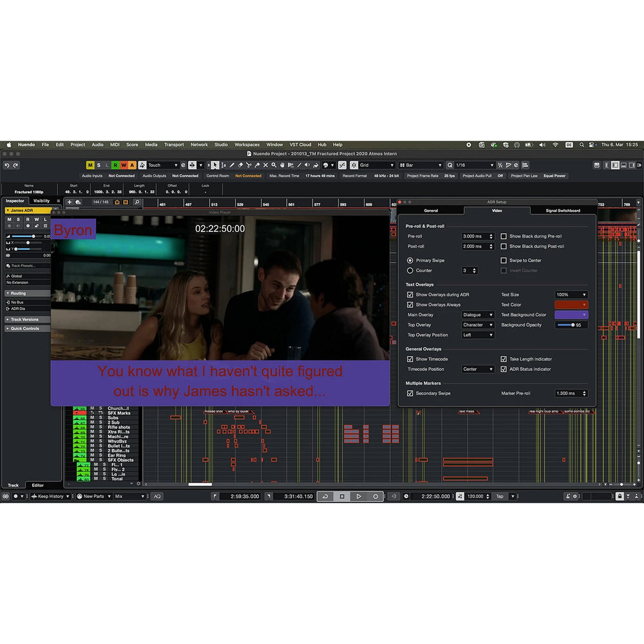Click the Undo arrow in toolbar
The width and height of the screenshot is (644, 644).
7,166
